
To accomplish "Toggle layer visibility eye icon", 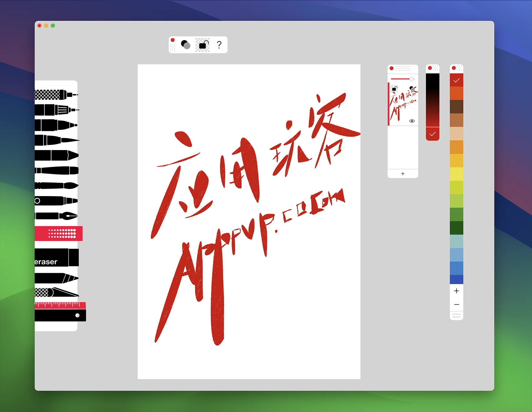I will point(412,121).
